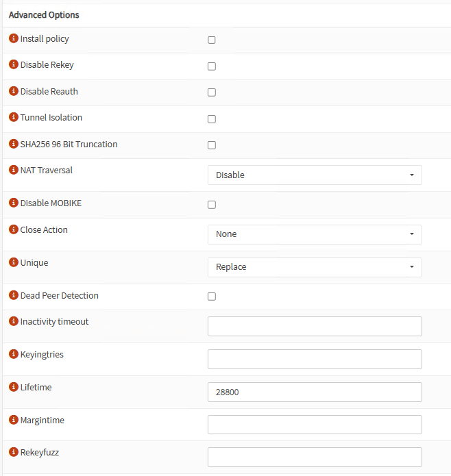Show help for Dead Peer Detection
This screenshot has height=476, width=451.
click(14, 296)
